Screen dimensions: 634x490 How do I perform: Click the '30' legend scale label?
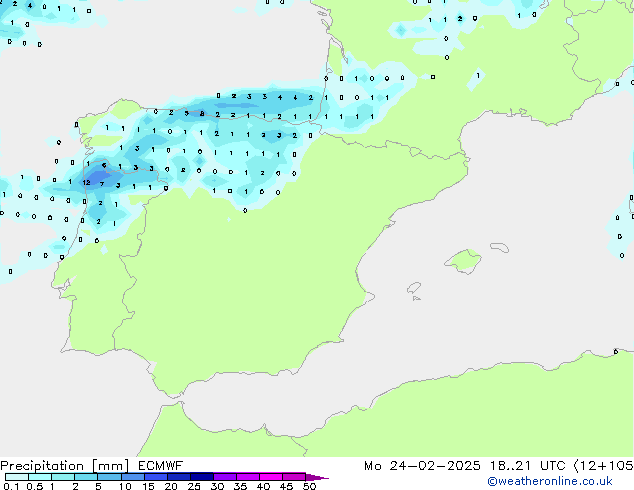point(217,486)
